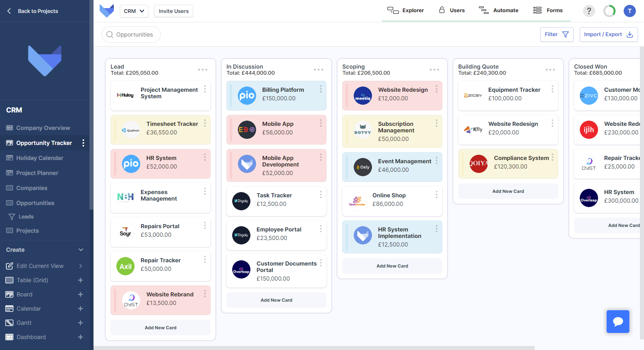
Task: Add new card to Building Quote column
Action: click(x=508, y=191)
